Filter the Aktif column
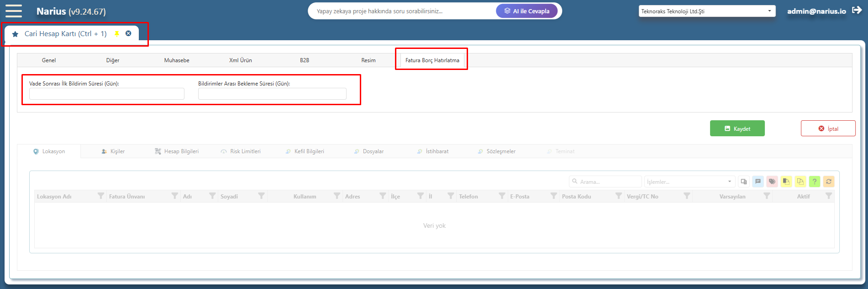868x289 pixels. (x=828, y=196)
